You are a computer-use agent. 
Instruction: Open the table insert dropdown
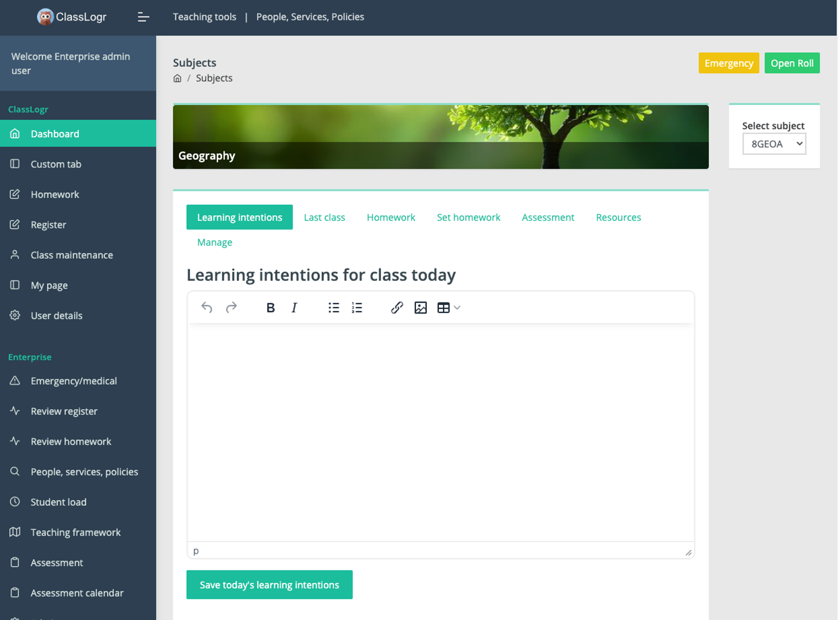click(x=449, y=308)
